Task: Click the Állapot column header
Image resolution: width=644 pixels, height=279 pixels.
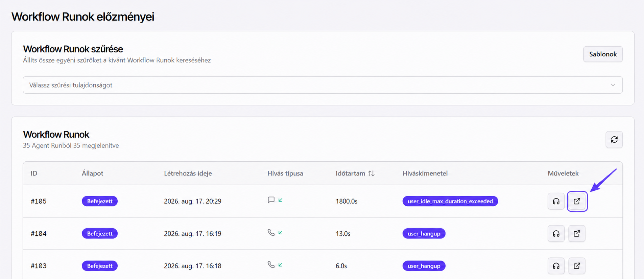Action: (92, 173)
